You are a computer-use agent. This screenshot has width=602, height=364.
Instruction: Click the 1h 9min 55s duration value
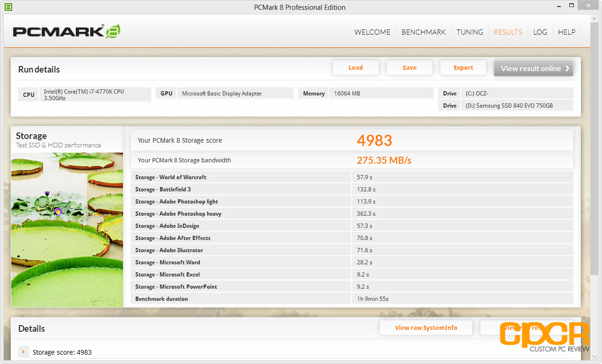pyautogui.click(x=373, y=298)
